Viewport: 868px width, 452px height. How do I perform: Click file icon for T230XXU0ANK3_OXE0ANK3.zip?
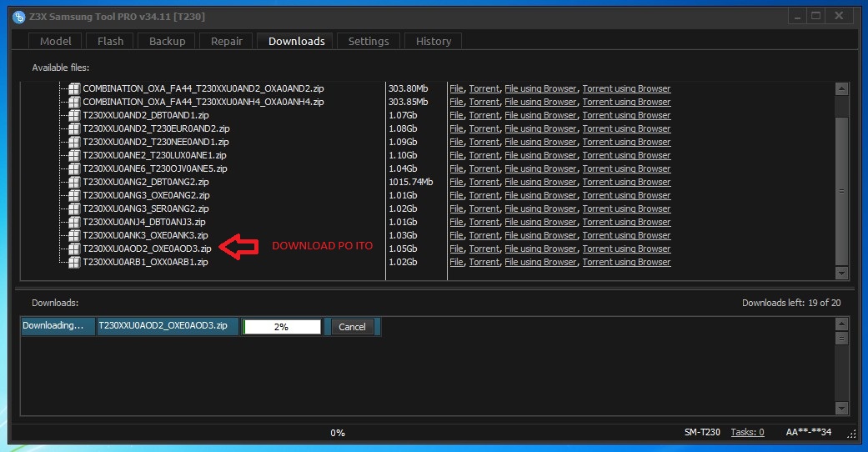click(x=74, y=235)
